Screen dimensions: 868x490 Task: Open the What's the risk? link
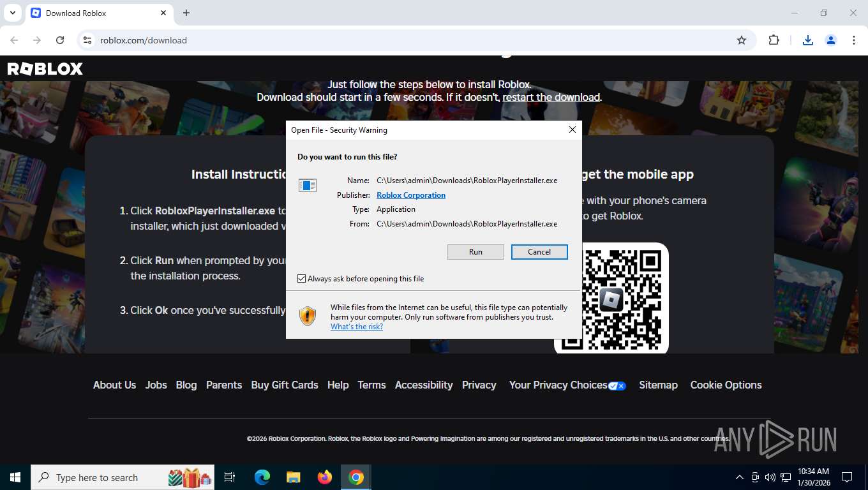point(357,327)
